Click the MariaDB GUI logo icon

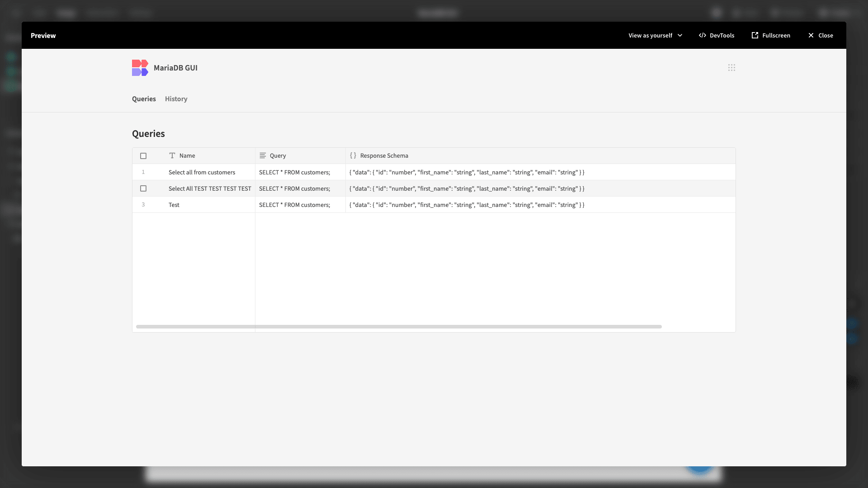coord(140,68)
